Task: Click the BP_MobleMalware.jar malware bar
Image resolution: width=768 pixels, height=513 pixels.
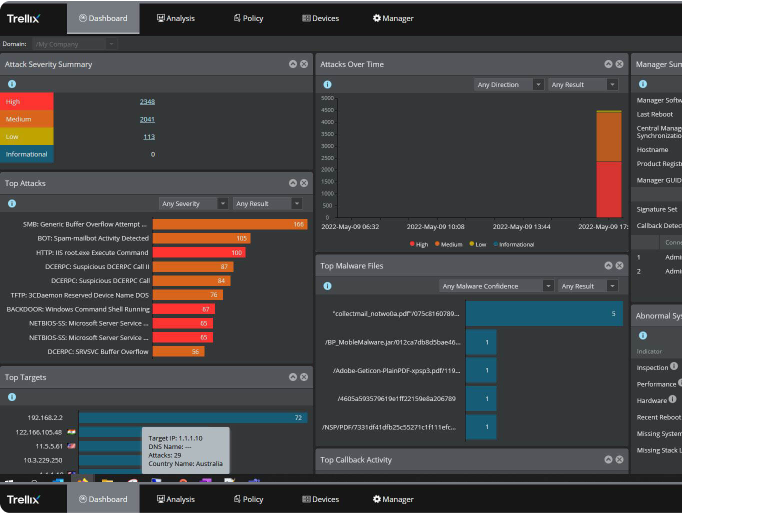Action: pos(481,342)
